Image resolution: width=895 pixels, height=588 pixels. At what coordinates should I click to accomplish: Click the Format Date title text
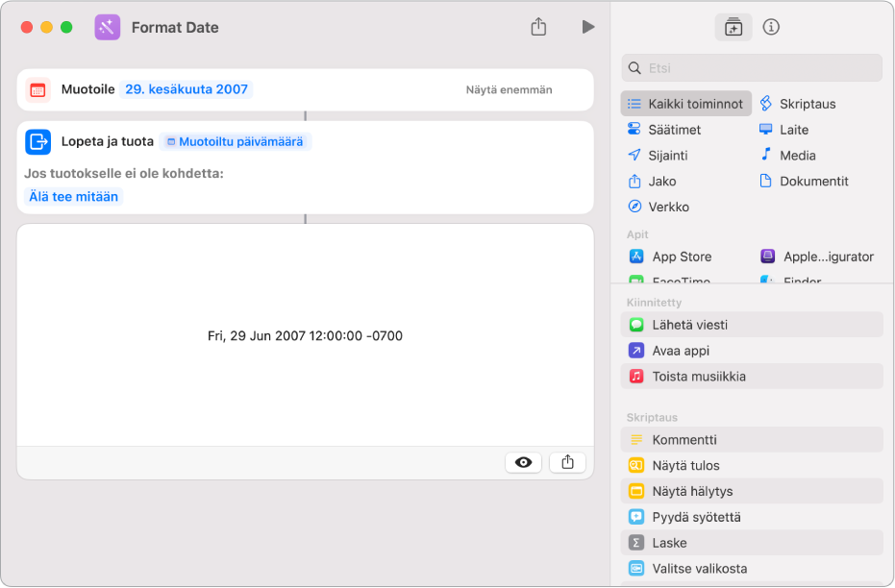point(175,27)
